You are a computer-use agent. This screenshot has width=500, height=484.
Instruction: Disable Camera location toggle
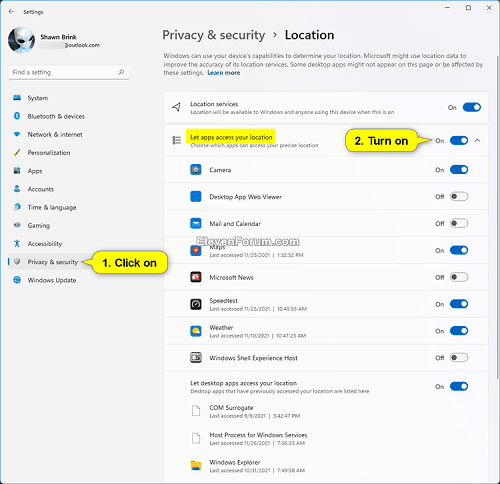(x=459, y=170)
